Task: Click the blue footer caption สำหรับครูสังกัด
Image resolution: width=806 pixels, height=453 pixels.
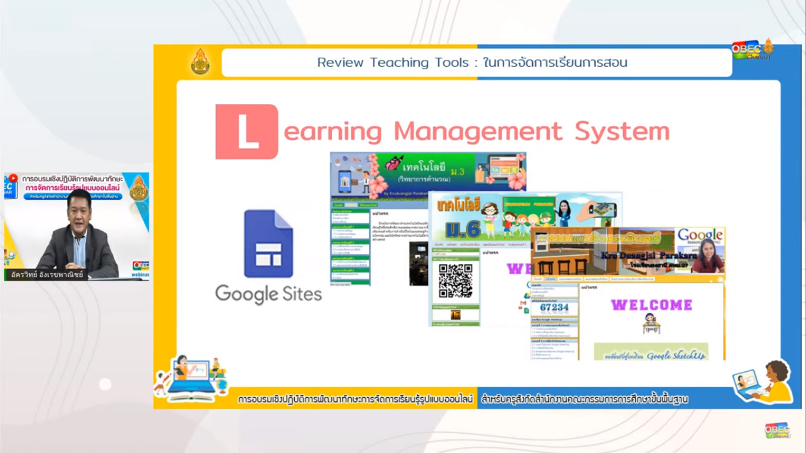Action: tap(584, 399)
